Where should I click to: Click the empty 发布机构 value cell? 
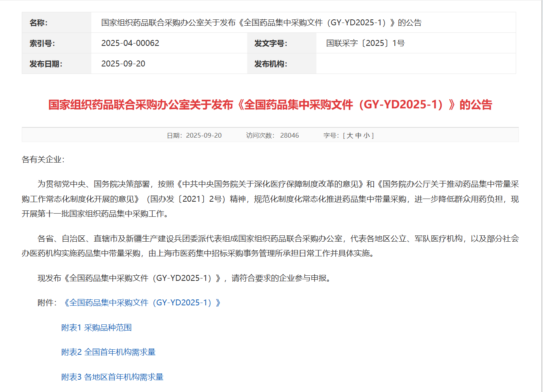[415, 64]
